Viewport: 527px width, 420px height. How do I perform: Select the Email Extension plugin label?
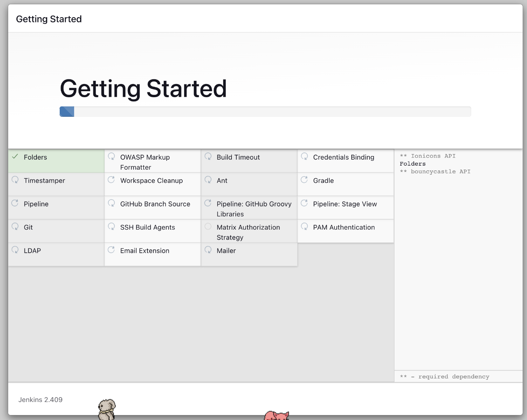pyautogui.click(x=145, y=250)
